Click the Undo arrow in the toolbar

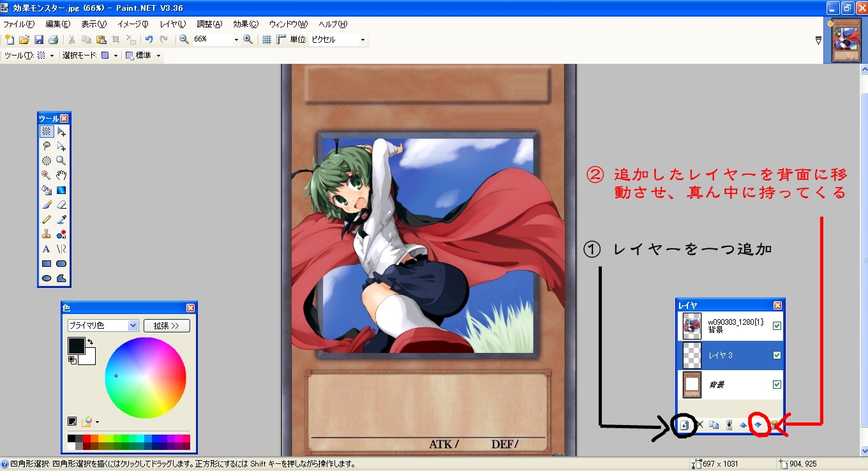149,40
